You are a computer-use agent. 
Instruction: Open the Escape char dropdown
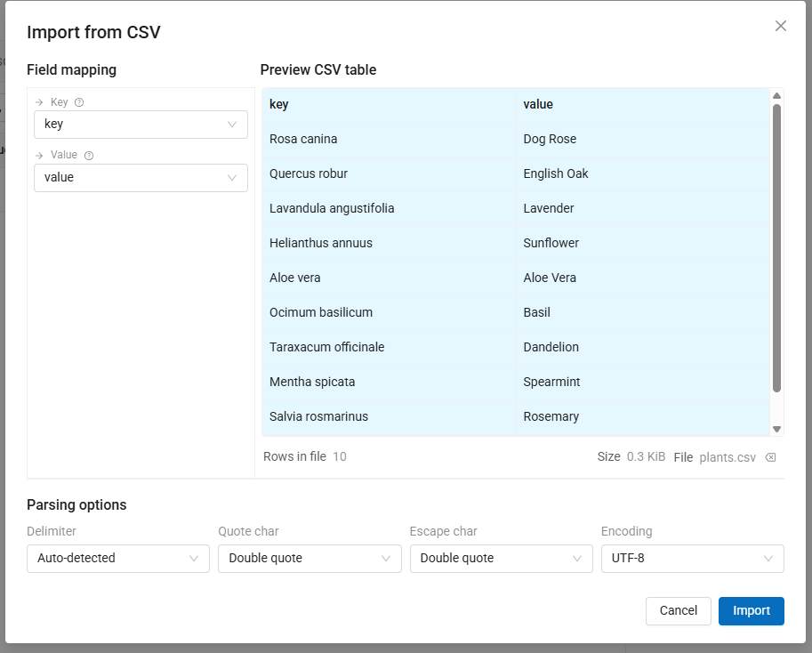pos(502,558)
